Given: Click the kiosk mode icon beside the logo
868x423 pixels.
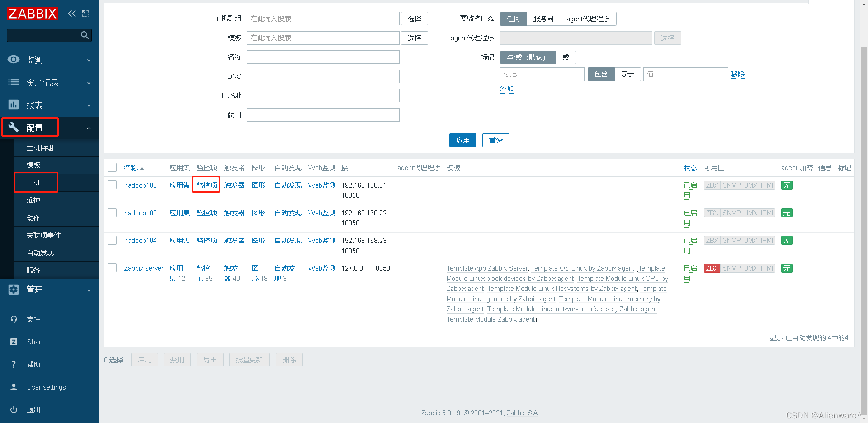Looking at the screenshot, I should (x=85, y=14).
